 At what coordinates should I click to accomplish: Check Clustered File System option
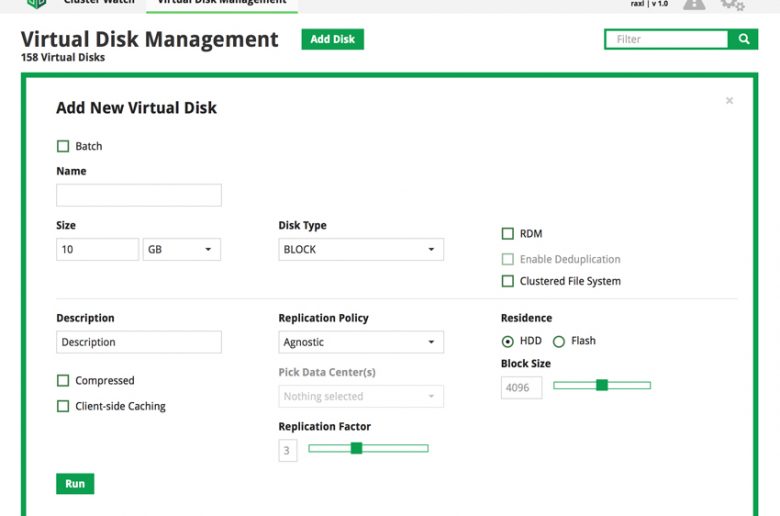click(x=507, y=281)
